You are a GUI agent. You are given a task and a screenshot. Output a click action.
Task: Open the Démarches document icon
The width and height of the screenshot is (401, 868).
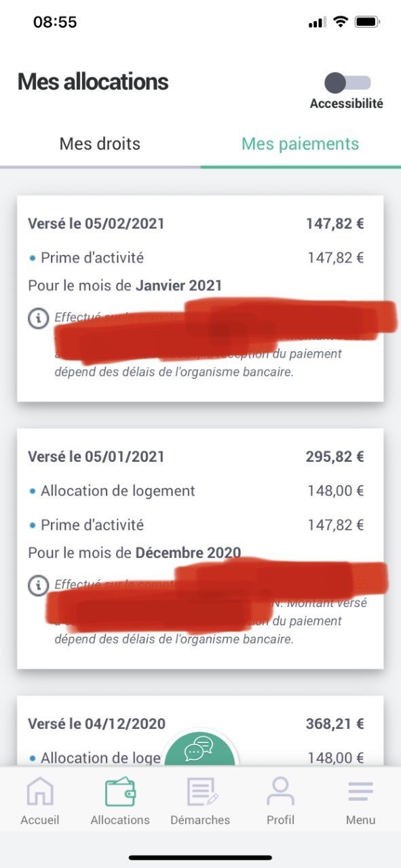200,792
